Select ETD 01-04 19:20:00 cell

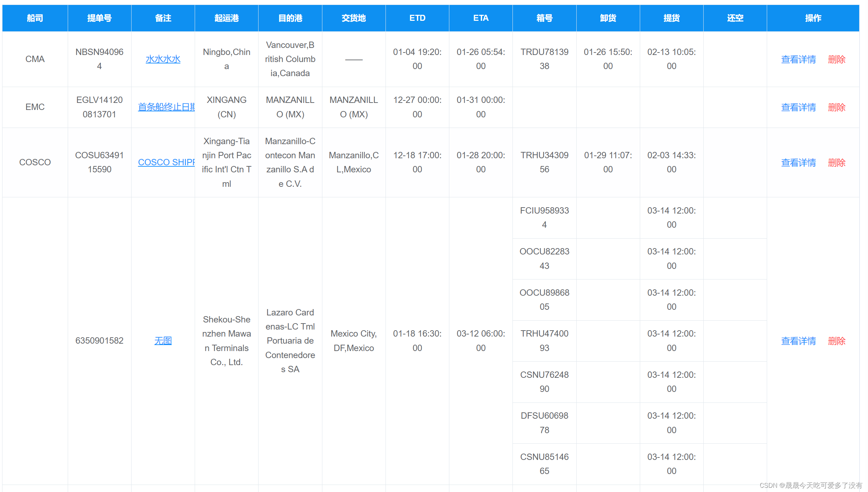tap(417, 59)
